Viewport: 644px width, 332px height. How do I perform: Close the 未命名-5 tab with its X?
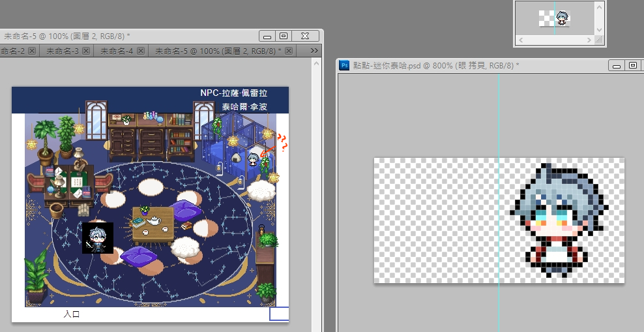[289, 51]
